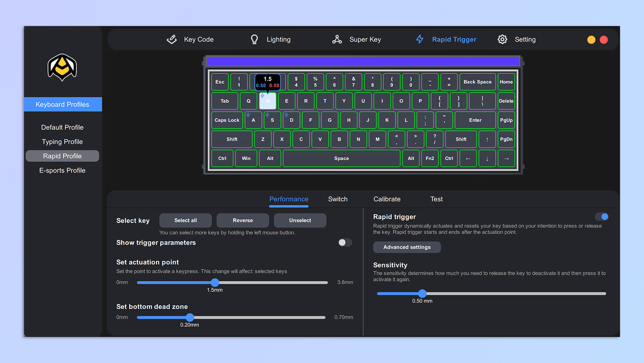
Task: Click the Key Code keycap icon
Action: [172, 39]
